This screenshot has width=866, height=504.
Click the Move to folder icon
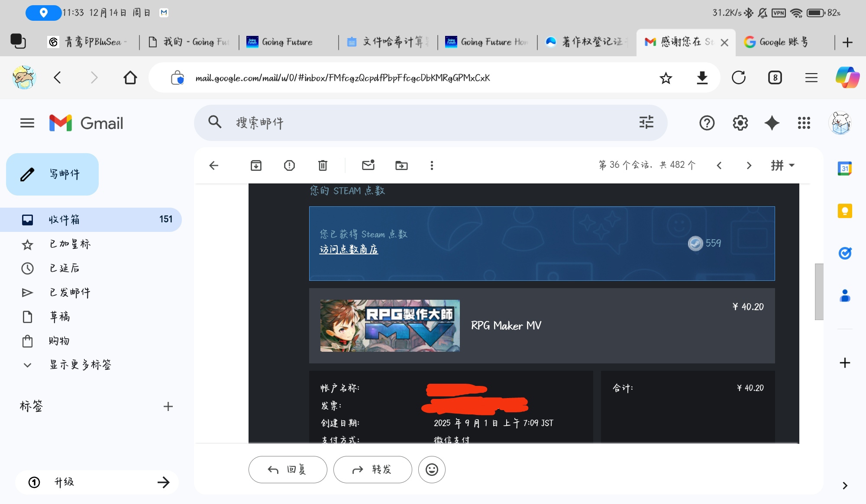[401, 165]
